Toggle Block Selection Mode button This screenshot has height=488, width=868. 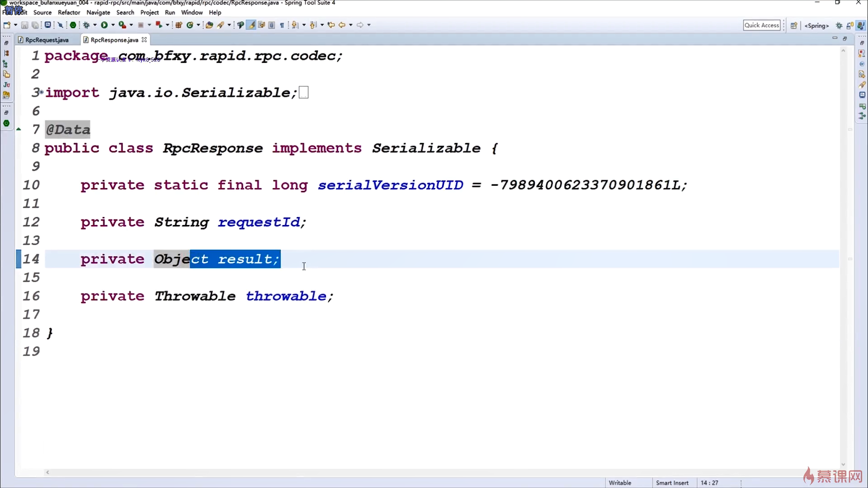tap(272, 25)
